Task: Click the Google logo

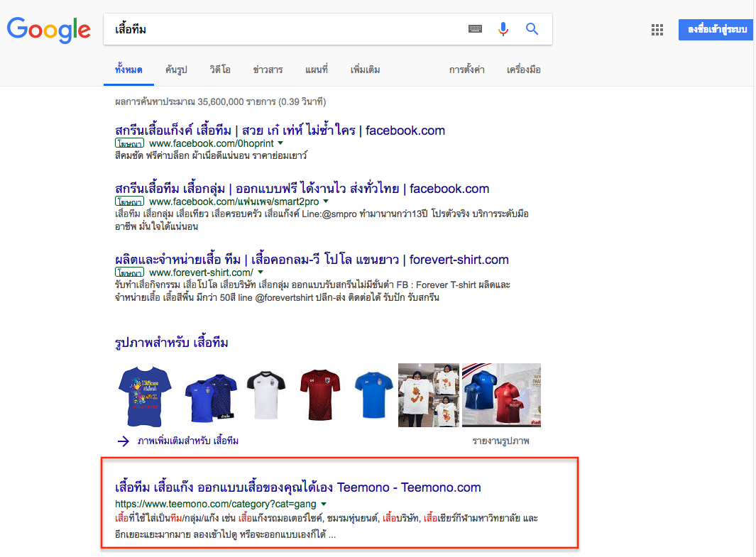Action: [48, 29]
